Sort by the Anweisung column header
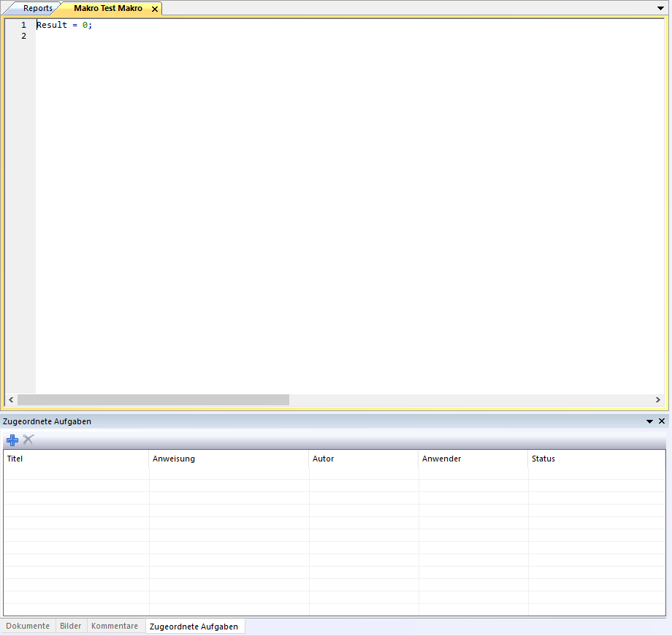 tap(229, 459)
